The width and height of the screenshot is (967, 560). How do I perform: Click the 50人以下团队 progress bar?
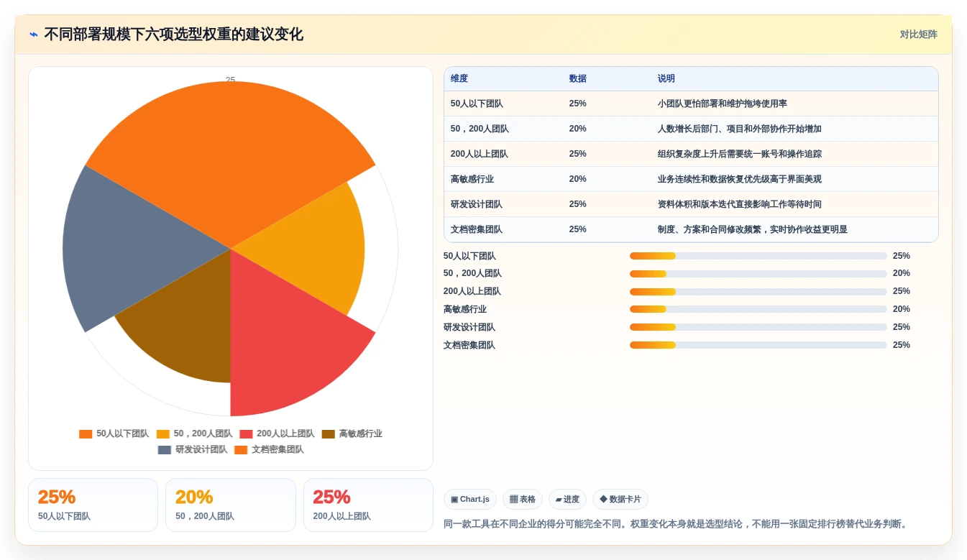(x=758, y=256)
